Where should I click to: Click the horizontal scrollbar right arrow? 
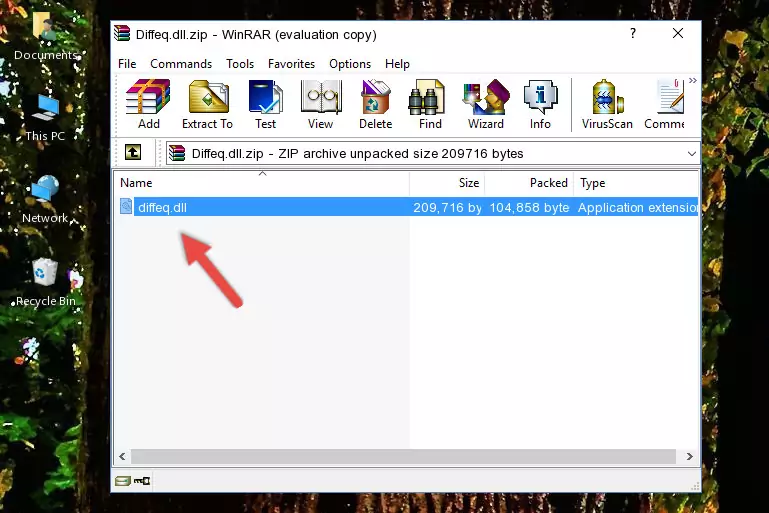click(x=690, y=457)
